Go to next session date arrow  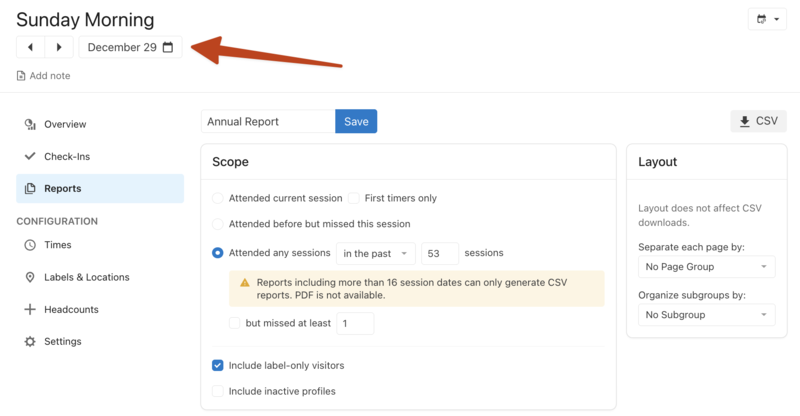(60, 47)
